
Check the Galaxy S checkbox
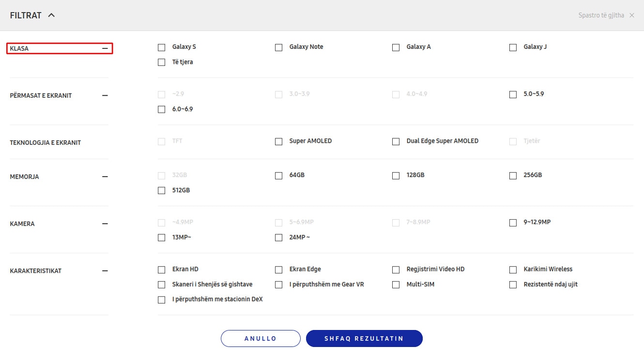coord(162,47)
